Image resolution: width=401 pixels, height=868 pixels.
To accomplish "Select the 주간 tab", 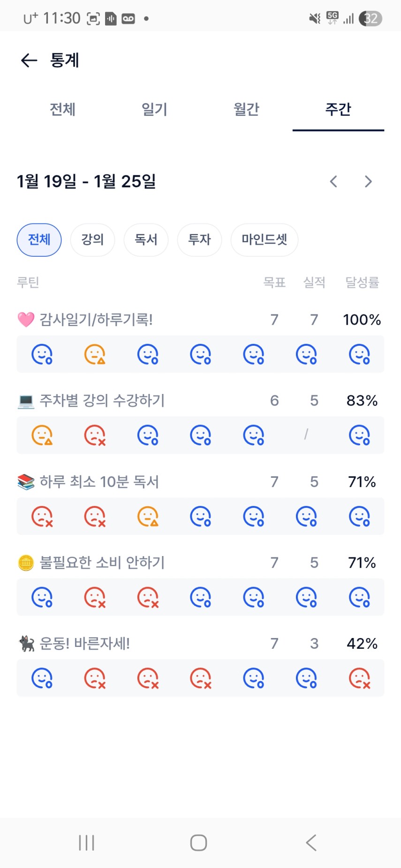I will point(338,109).
